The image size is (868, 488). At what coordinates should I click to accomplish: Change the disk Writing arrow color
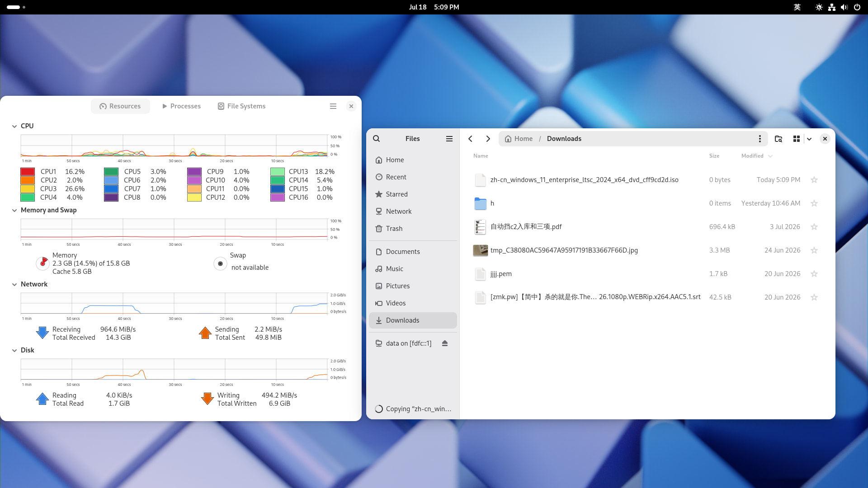coord(208,399)
